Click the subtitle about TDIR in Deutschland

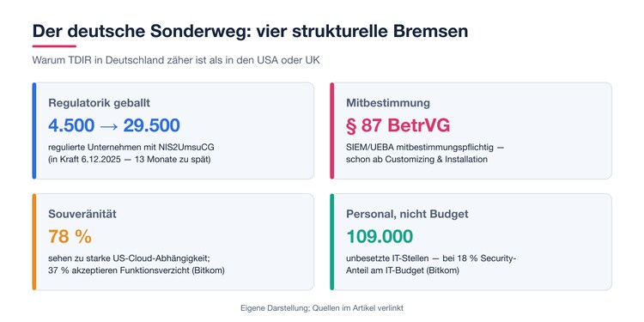176,60
